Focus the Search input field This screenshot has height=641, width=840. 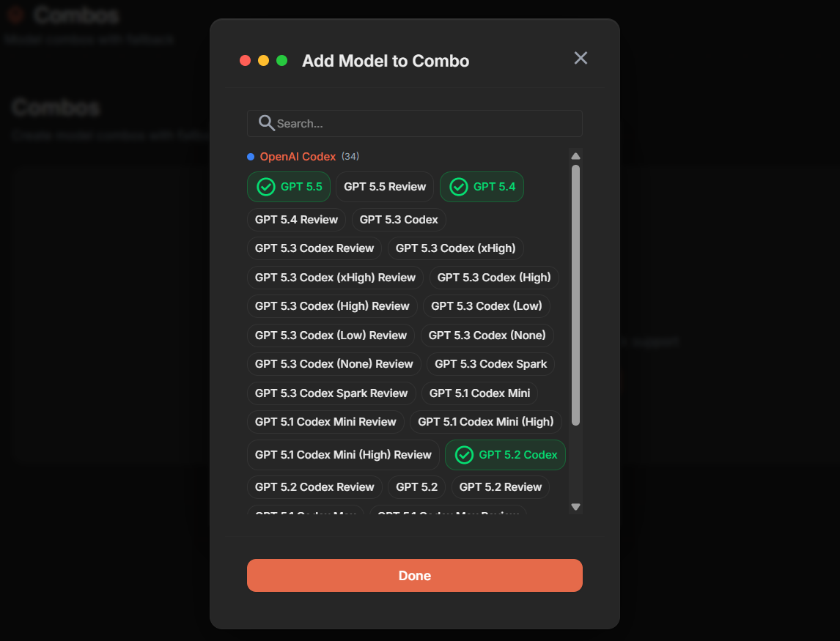pyautogui.click(x=415, y=123)
